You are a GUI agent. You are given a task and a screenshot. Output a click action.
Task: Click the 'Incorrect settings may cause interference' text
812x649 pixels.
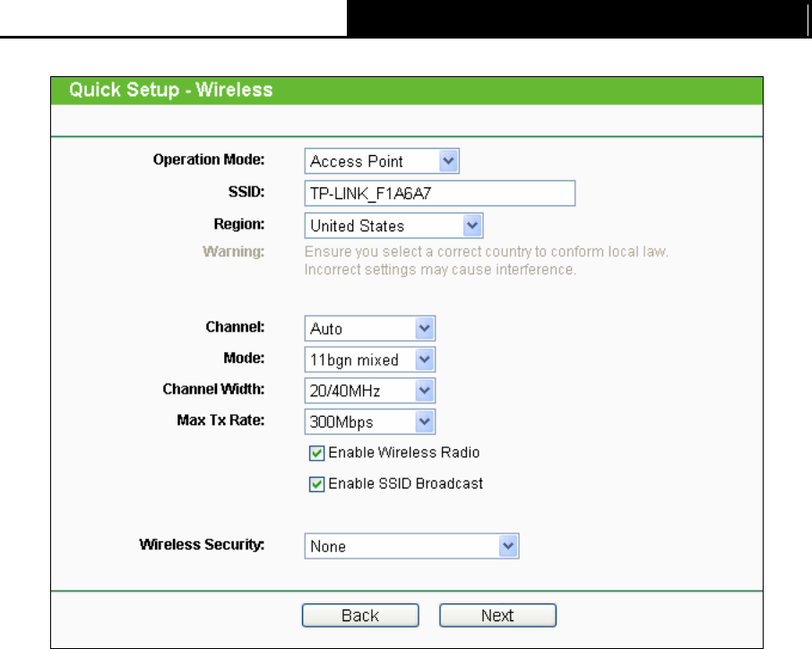tap(440, 270)
